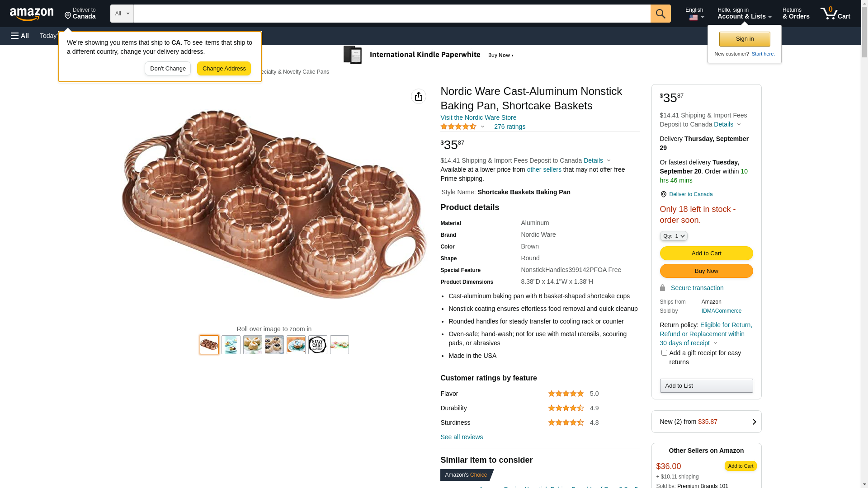Open Account & Lists menu
The width and height of the screenshot is (868, 488).
(744, 14)
